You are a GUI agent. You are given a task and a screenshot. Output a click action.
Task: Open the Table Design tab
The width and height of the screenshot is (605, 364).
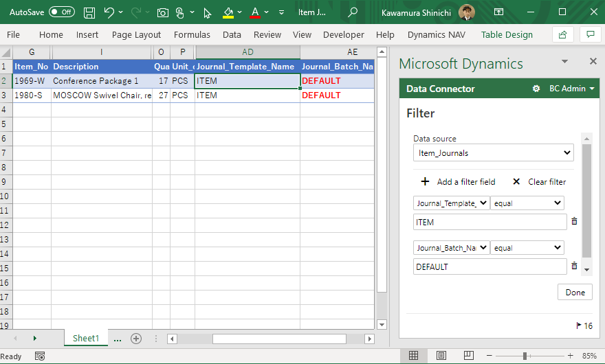coord(507,35)
